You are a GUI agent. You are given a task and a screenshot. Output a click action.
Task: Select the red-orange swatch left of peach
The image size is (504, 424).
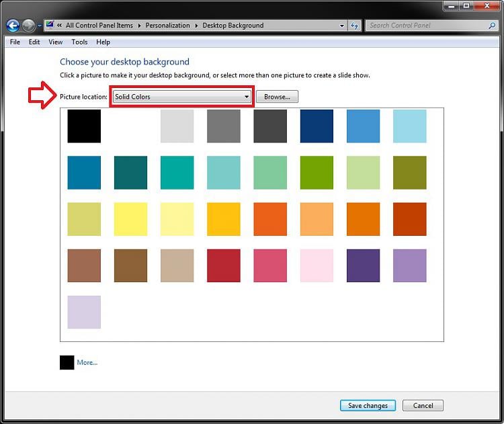click(270, 219)
